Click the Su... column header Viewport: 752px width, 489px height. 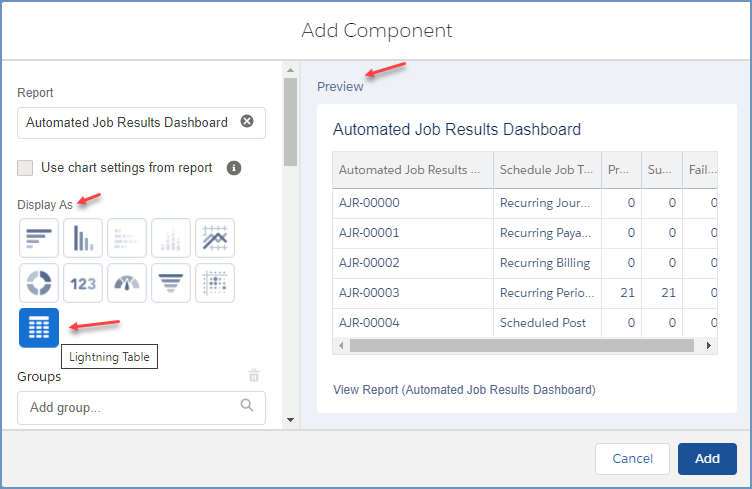(662, 170)
